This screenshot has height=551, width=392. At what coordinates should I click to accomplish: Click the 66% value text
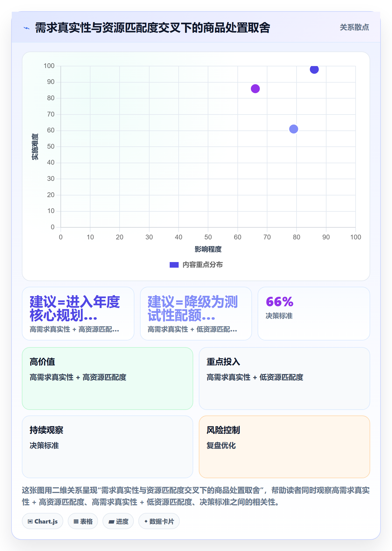[279, 302]
